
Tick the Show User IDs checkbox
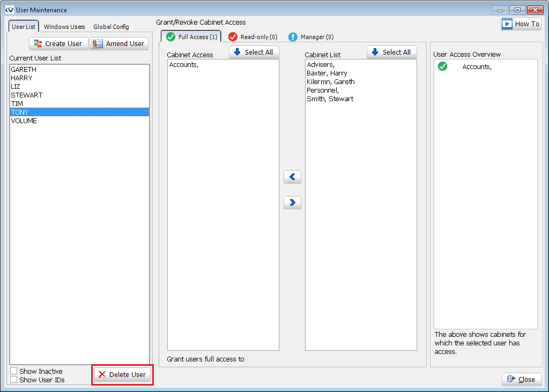coord(13,380)
